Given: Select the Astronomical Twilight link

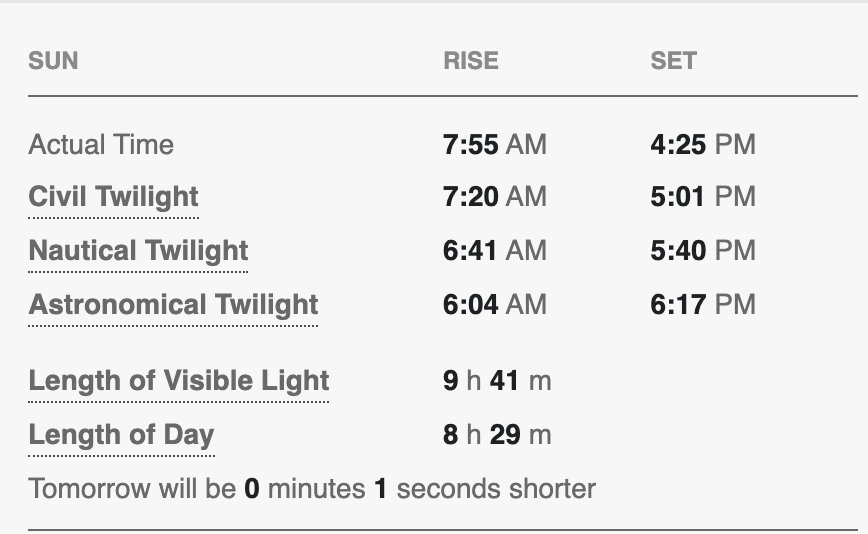Looking at the screenshot, I should pos(173,305).
